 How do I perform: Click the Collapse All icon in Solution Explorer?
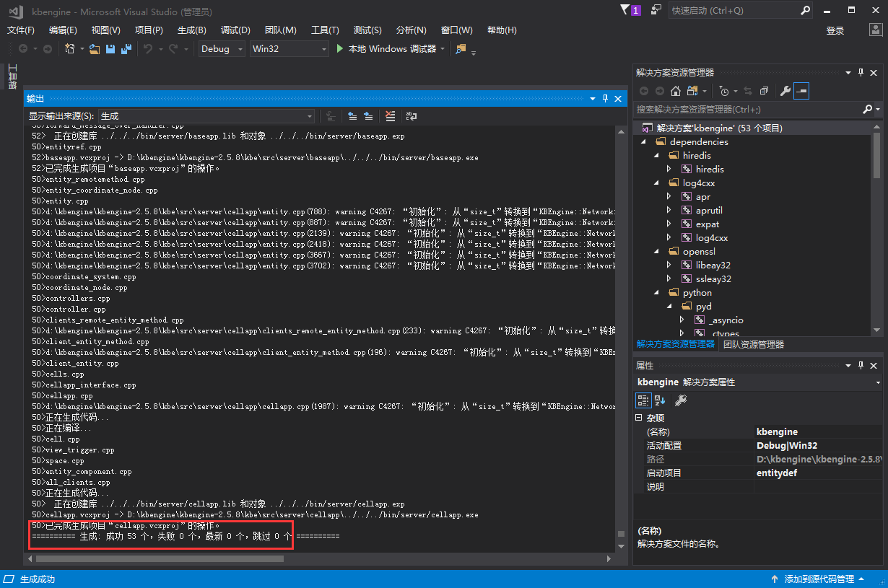764,91
